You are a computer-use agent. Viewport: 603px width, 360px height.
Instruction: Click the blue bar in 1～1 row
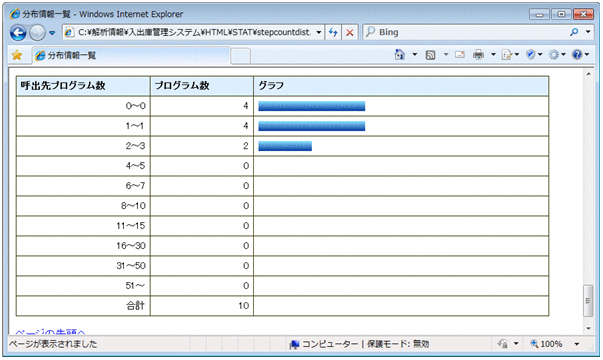311,126
